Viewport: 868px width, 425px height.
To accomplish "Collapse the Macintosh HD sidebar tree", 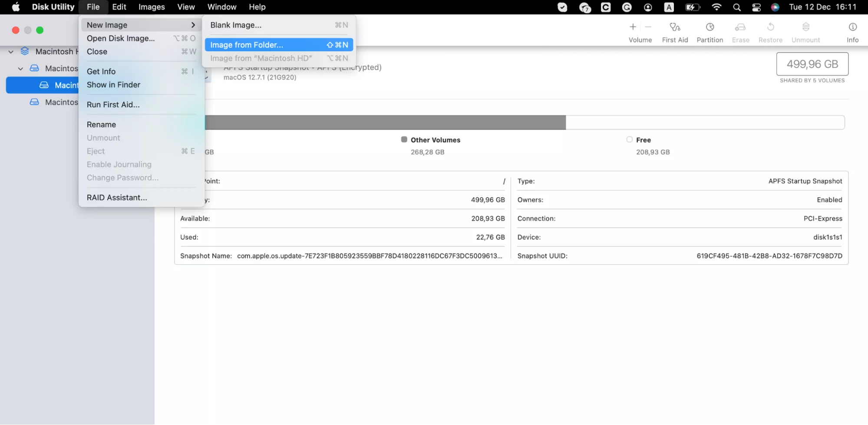I will click(x=10, y=51).
